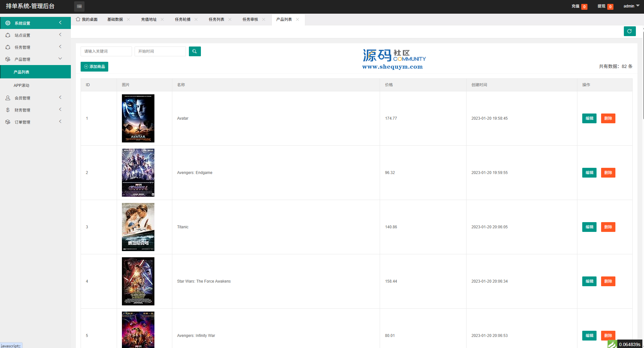
Task: Edit the Avatar product row
Action: pyautogui.click(x=589, y=118)
